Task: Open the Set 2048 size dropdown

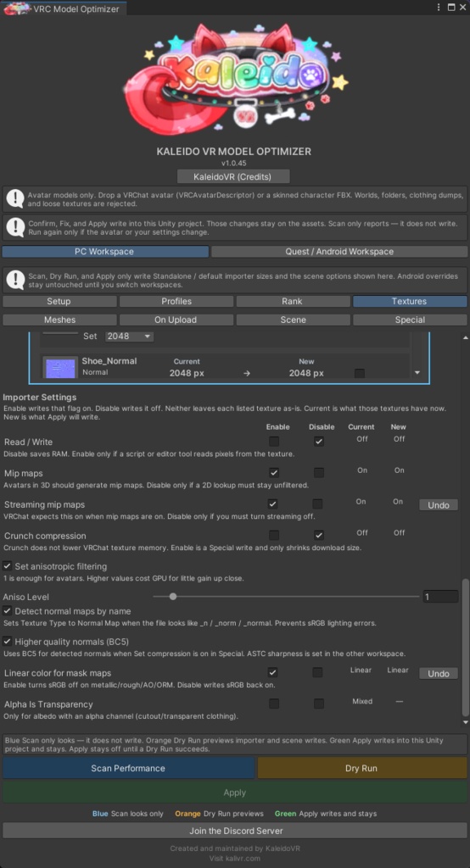Action: coord(129,336)
